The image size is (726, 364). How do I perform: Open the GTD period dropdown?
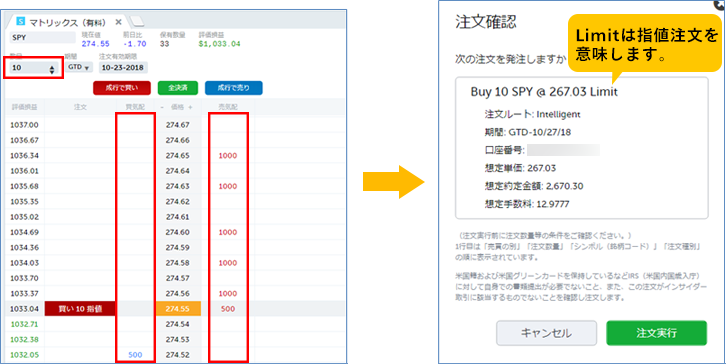pos(79,67)
